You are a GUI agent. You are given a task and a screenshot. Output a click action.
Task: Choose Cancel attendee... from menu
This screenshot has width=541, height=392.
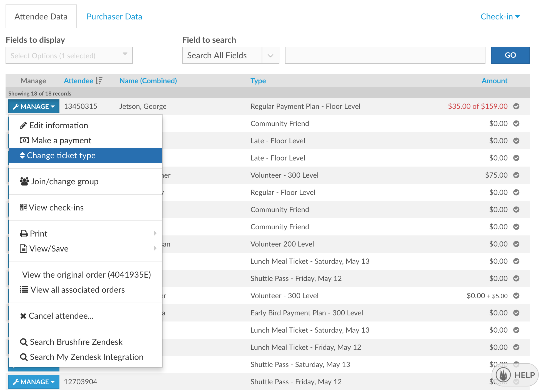86,316
